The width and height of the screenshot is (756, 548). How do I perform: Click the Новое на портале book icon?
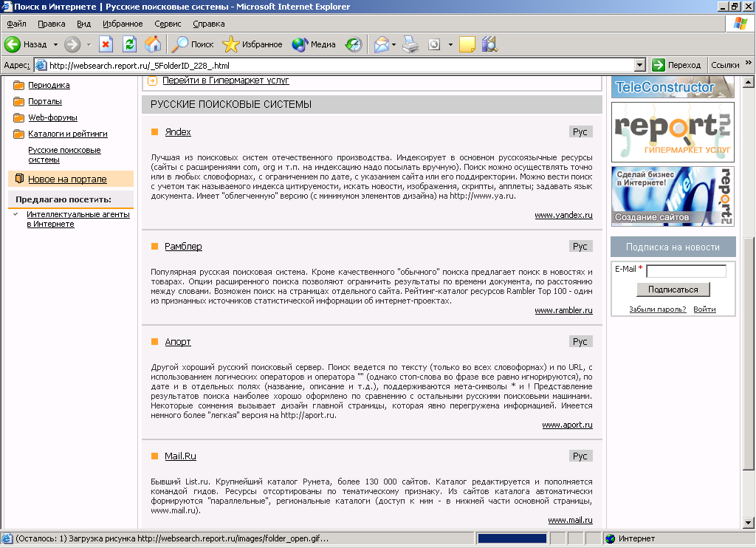(x=19, y=179)
